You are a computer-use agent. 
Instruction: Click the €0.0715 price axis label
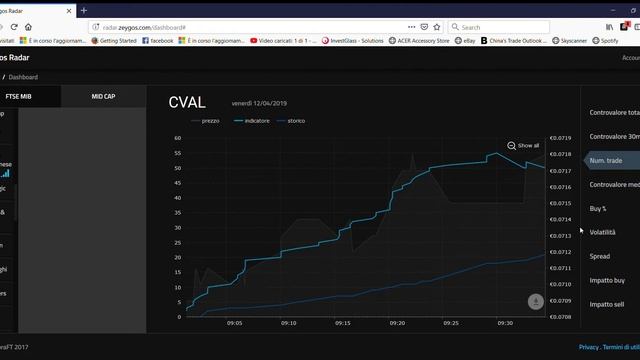tap(560, 203)
